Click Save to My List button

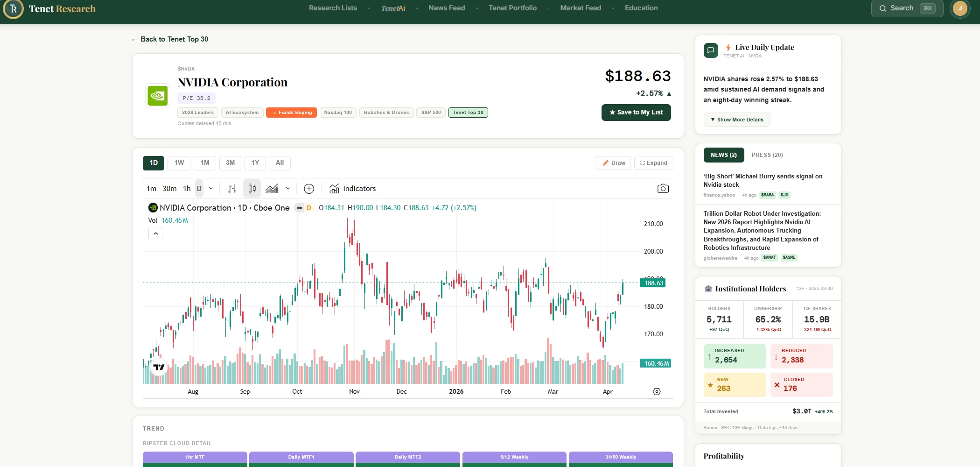pyautogui.click(x=636, y=113)
